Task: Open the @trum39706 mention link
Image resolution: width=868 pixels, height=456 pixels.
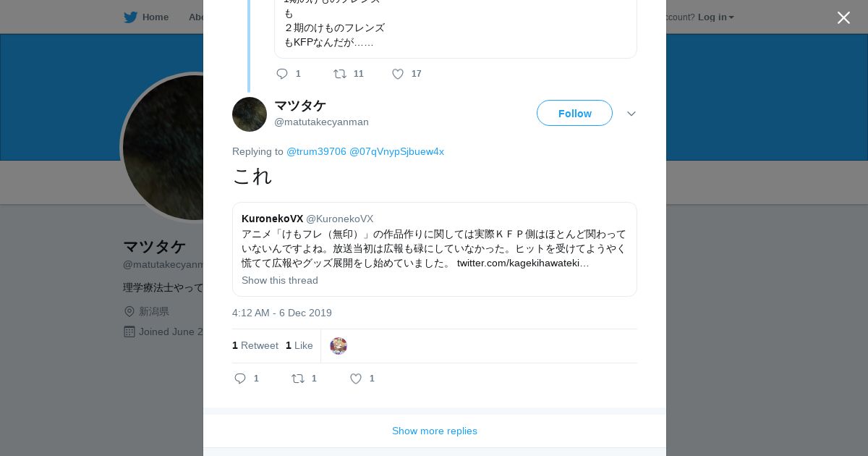Action: (x=316, y=151)
